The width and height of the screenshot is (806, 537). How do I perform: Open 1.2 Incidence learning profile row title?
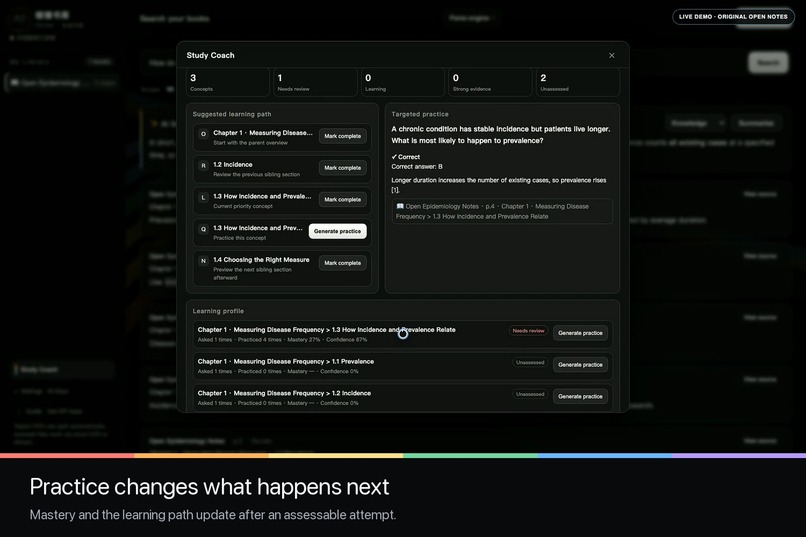pos(284,393)
